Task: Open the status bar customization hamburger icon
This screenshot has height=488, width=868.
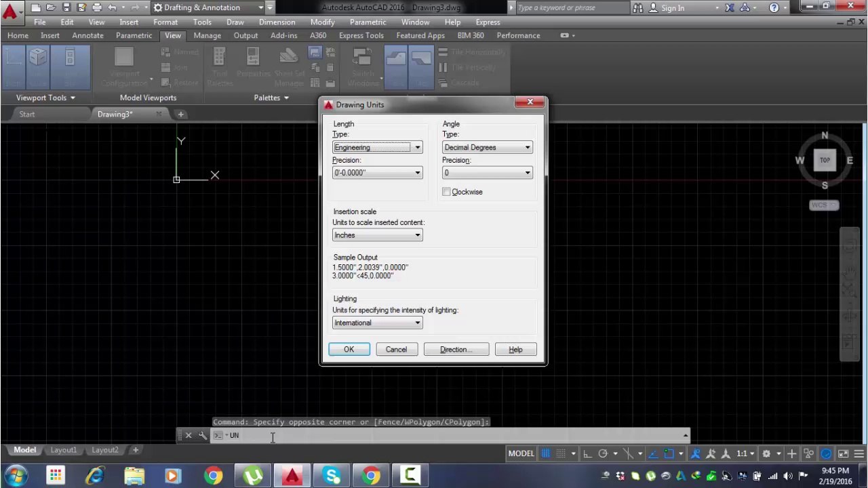Action: point(859,453)
